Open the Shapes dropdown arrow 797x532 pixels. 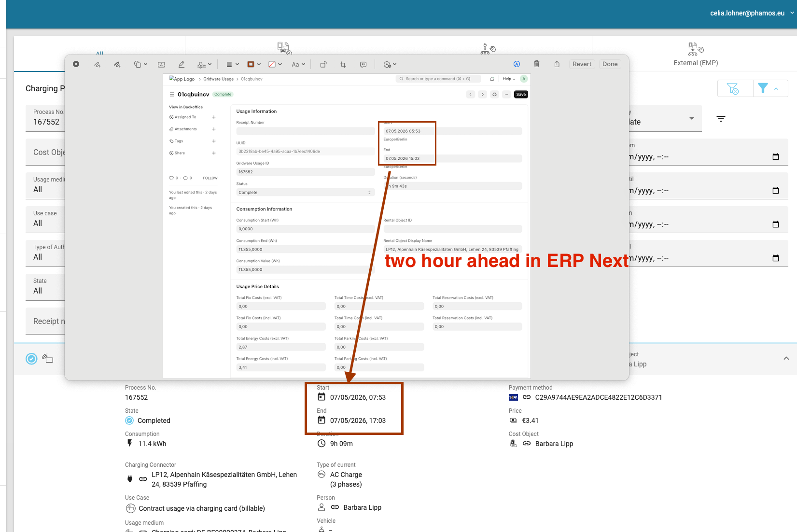pyautogui.click(x=145, y=64)
